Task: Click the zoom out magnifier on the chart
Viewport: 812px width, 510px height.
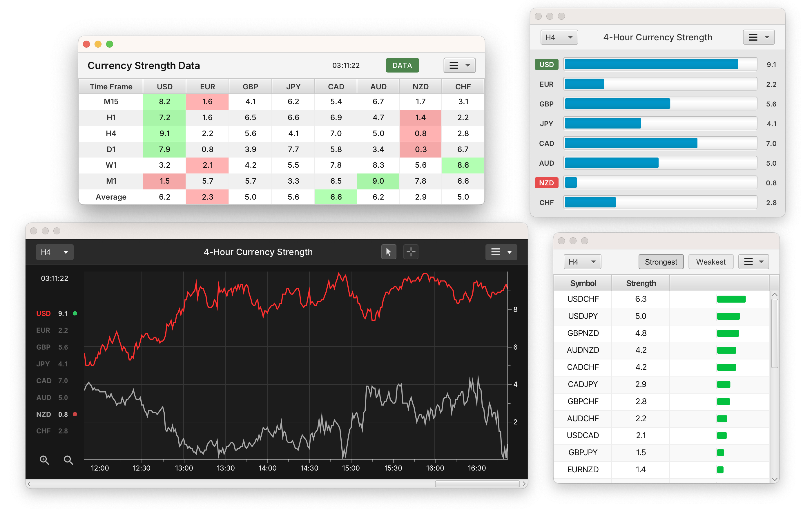Action: click(x=68, y=460)
